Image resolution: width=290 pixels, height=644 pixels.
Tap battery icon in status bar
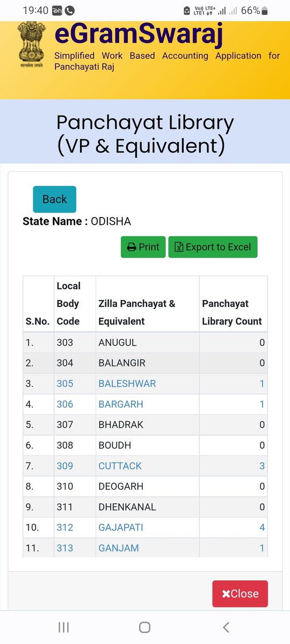click(x=264, y=11)
